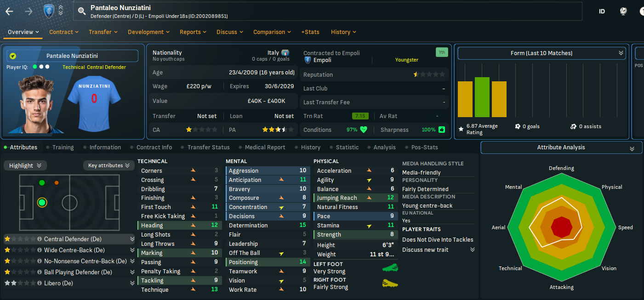The width and height of the screenshot is (644, 300).
Task: Select the Pos-Stats view option
Action: [x=421, y=147]
